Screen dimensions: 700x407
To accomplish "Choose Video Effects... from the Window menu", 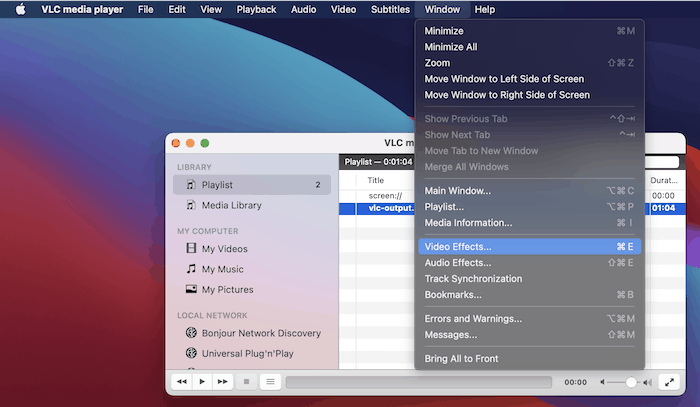I will (x=458, y=246).
